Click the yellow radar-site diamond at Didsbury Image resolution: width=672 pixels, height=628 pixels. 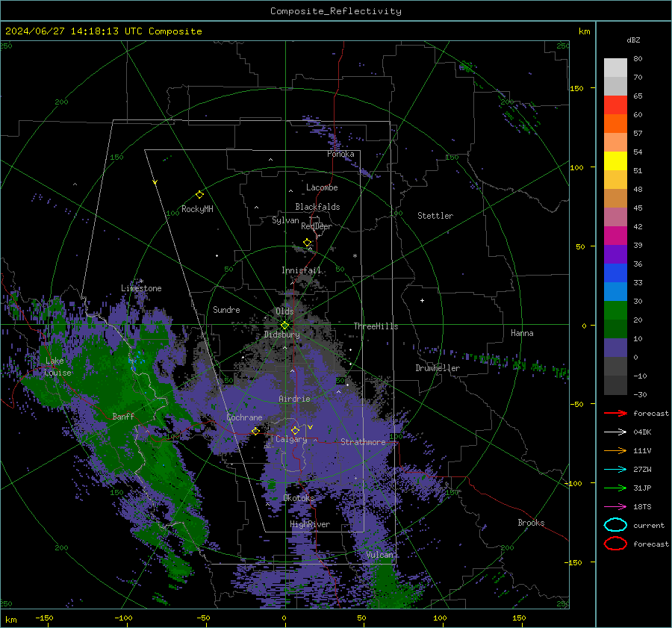(x=284, y=326)
